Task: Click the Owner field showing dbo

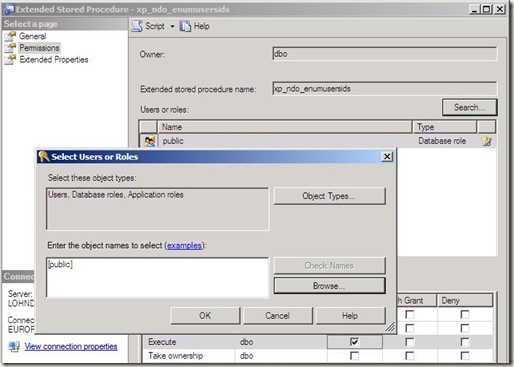Action: (x=385, y=54)
